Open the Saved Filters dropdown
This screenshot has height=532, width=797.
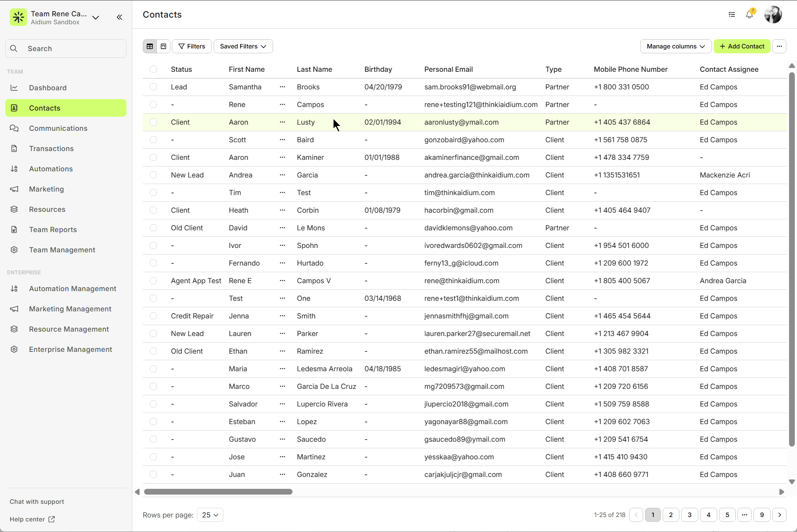243,46
